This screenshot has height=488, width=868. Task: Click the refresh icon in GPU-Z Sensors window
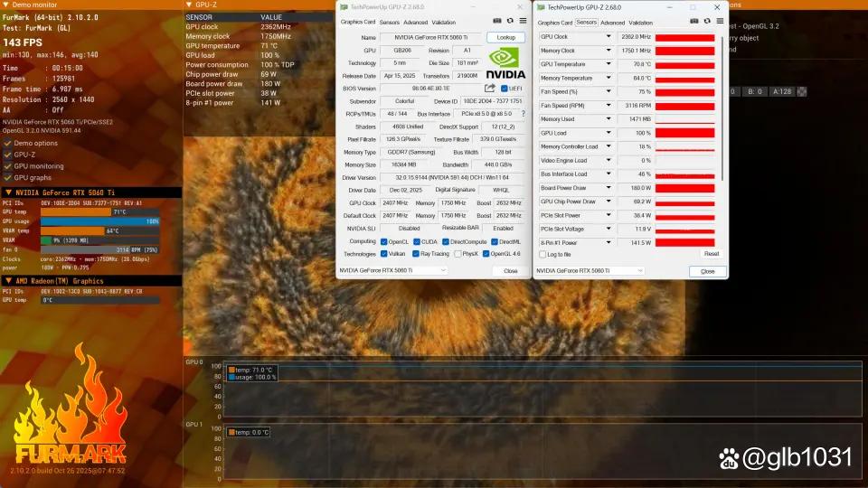pyautogui.click(x=707, y=21)
